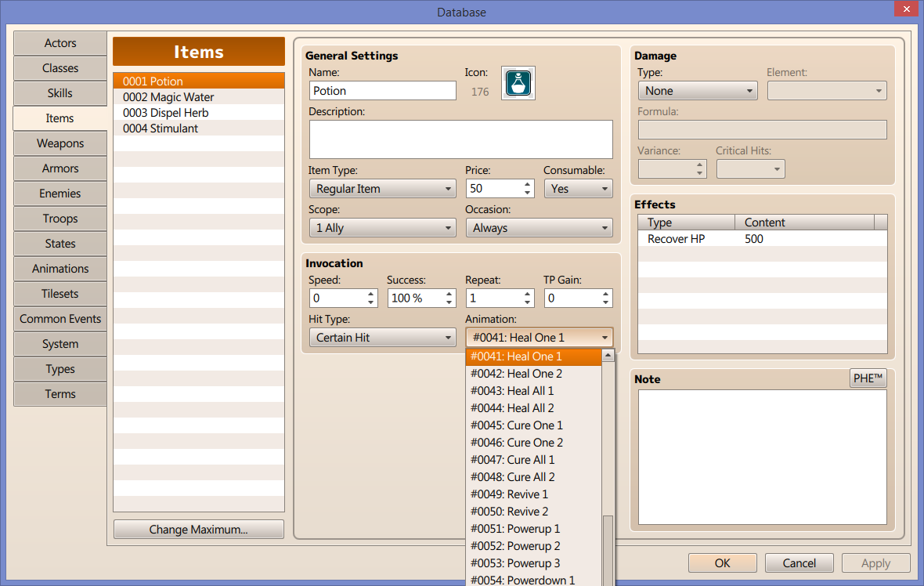The width and height of the screenshot is (924, 586).
Task: Open the Scope dropdown
Action: pyautogui.click(x=382, y=228)
